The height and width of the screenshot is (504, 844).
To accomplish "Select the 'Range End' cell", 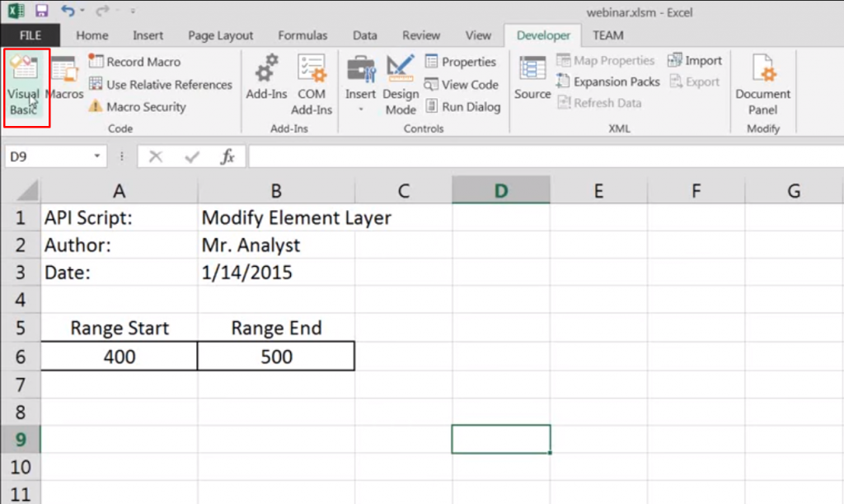I will (x=276, y=328).
